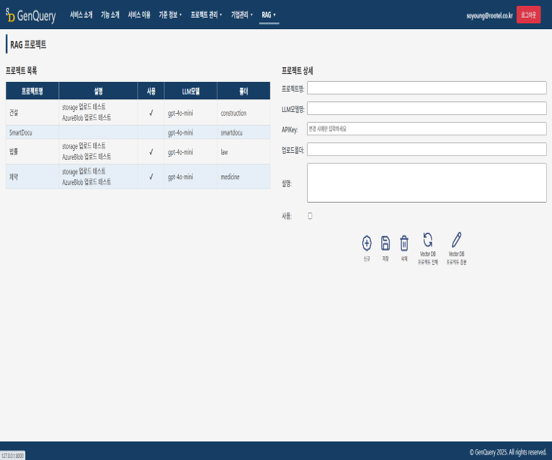Open the 서비스 소개 menu item

[81, 15]
